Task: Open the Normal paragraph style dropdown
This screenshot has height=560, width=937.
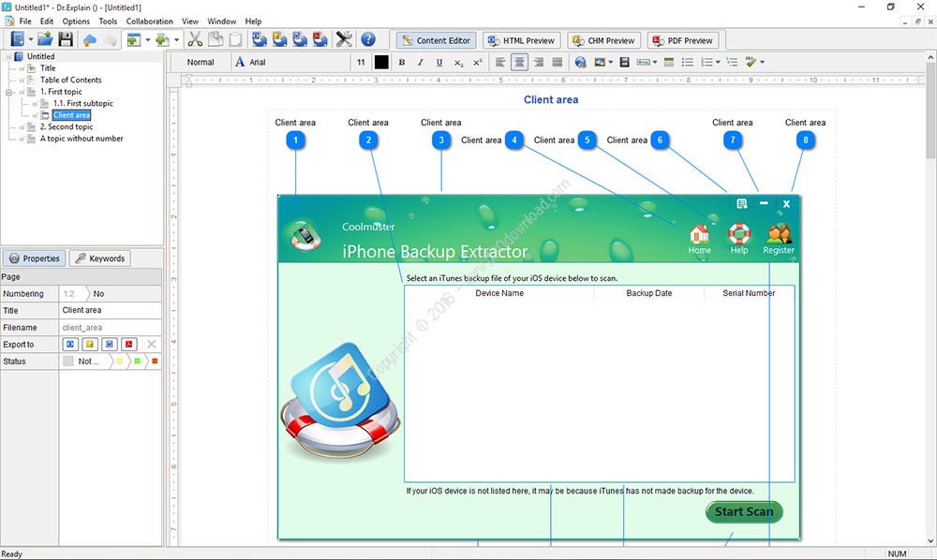Action: point(201,62)
